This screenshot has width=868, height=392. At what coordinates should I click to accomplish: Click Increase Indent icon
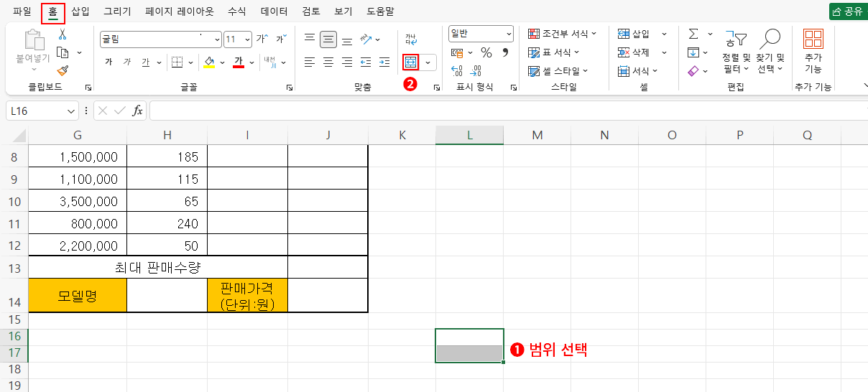pos(384,62)
